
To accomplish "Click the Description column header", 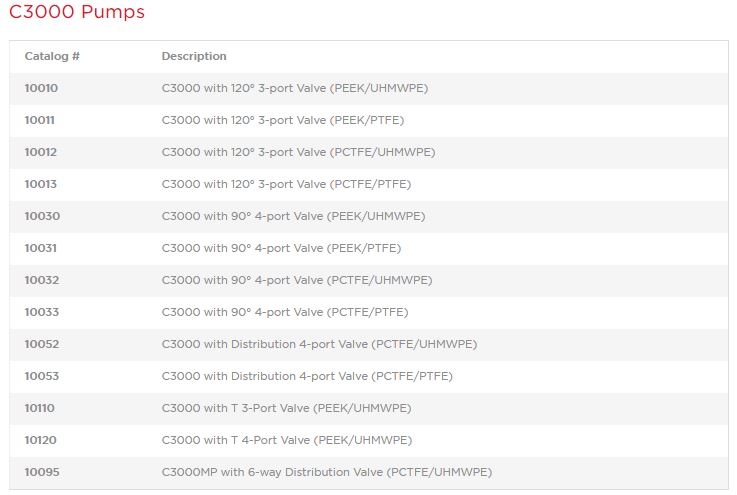I will click(194, 56).
